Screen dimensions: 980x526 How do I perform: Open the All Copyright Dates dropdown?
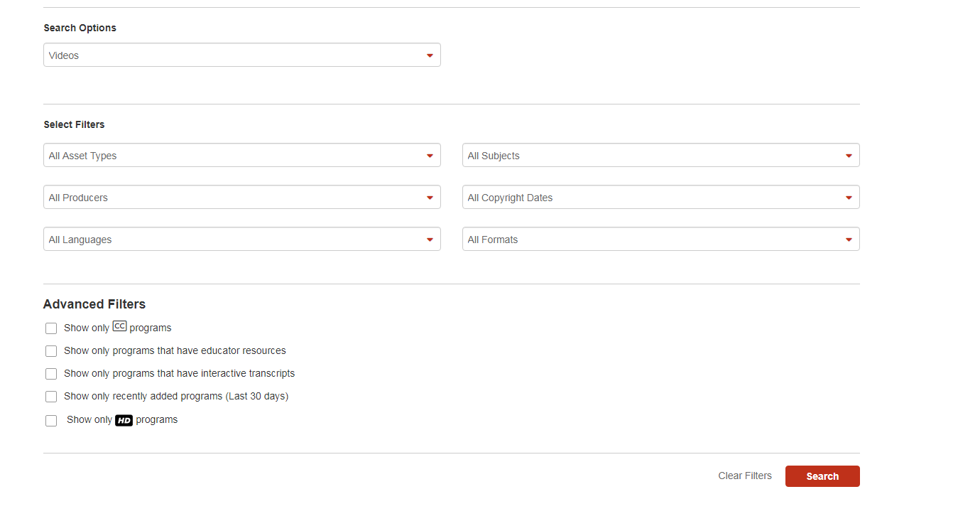[661, 198]
